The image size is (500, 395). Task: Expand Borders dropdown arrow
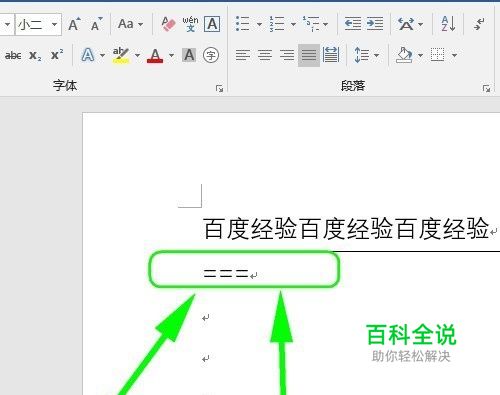click(x=454, y=55)
